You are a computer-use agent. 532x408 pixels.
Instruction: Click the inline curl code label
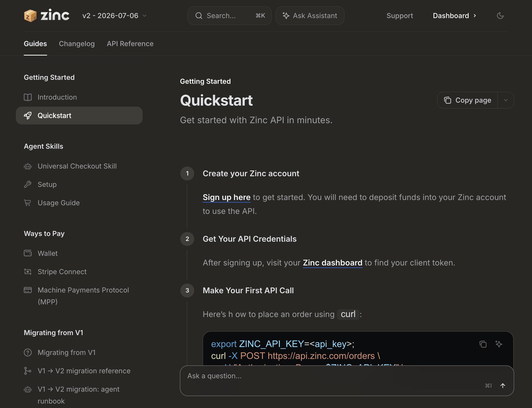point(348,314)
